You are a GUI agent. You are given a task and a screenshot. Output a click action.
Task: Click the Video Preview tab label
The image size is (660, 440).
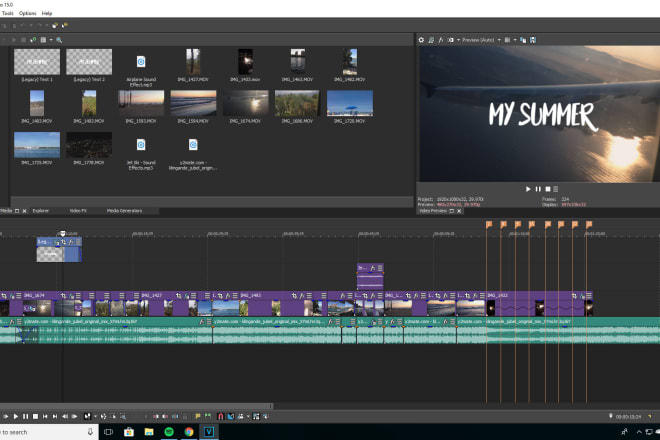click(x=432, y=211)
